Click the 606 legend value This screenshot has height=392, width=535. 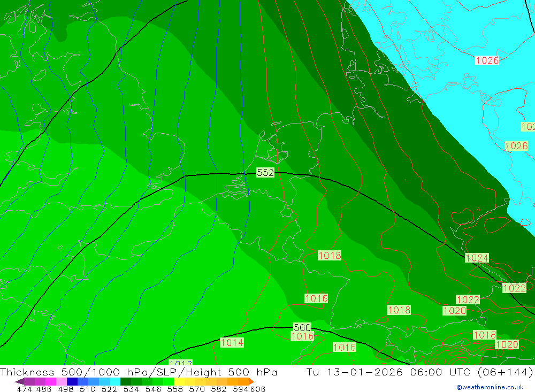tap(258, 389)
